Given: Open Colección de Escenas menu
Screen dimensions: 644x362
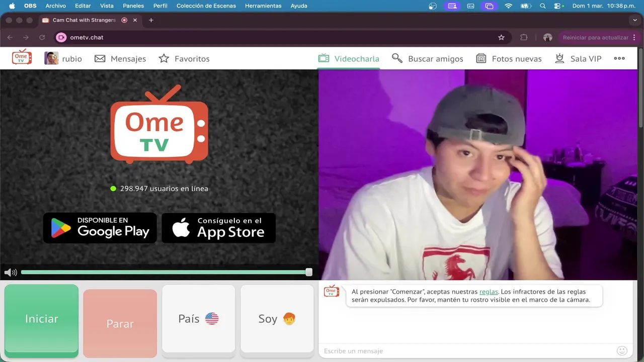Looking at the screenshot, I should point(206,6).
